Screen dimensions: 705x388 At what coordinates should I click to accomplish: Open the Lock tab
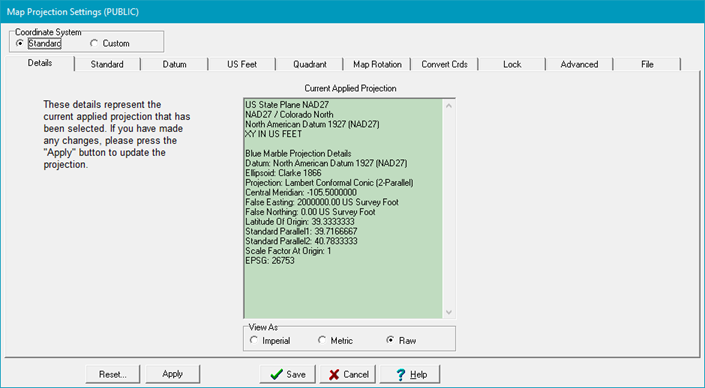[x=512, y=64]
